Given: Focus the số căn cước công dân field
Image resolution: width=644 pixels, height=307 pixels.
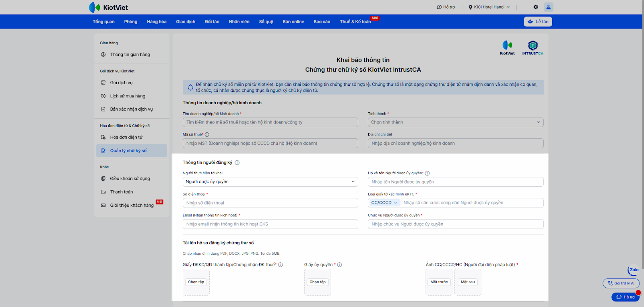Looking at the screenshot, I should (471, 203).
